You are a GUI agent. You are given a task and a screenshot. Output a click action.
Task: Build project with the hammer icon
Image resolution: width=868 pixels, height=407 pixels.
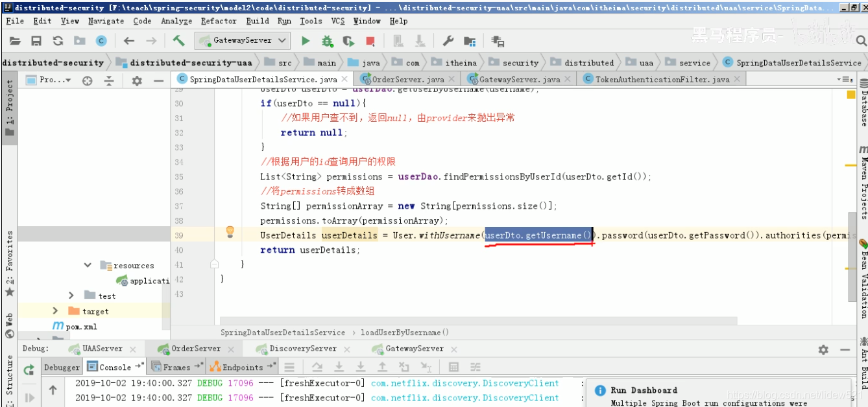tap(178, 40)
